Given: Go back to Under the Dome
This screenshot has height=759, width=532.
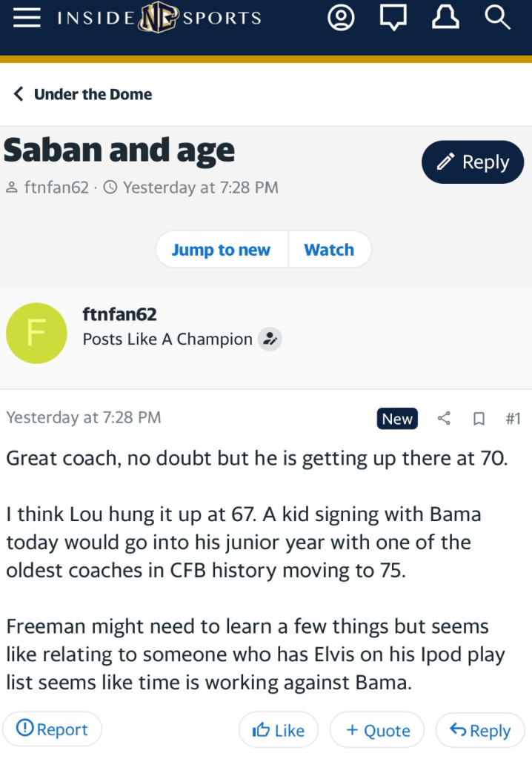Looking at the screenshot, I should (83, 94).
